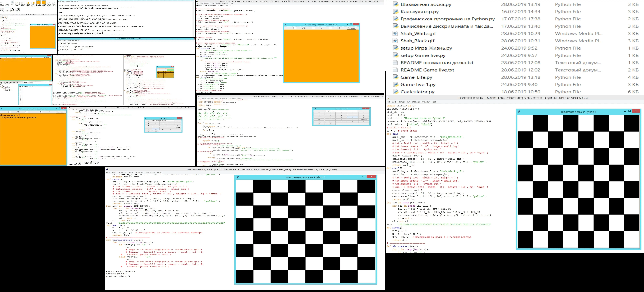Click the feather icon of the Калькулятор window showing 152/8=19.0
The image size is (644, 292).
tap(315, 109)
